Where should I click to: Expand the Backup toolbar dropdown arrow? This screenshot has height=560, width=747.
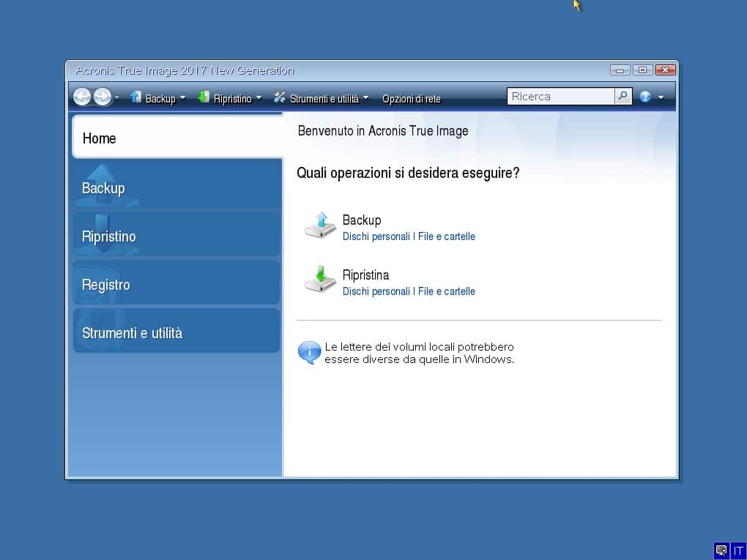click(182, 97)
